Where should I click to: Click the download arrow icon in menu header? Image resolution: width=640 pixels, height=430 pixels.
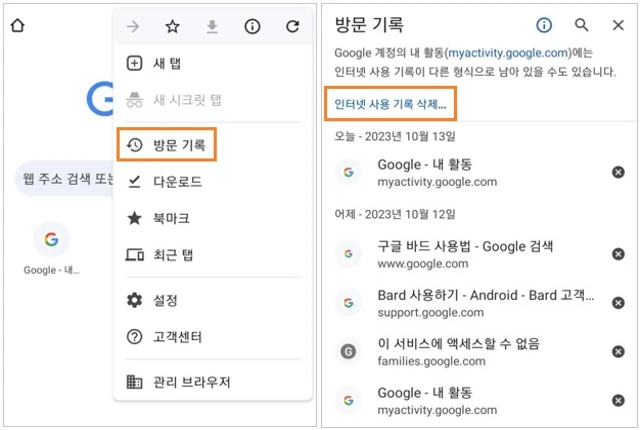212,27
